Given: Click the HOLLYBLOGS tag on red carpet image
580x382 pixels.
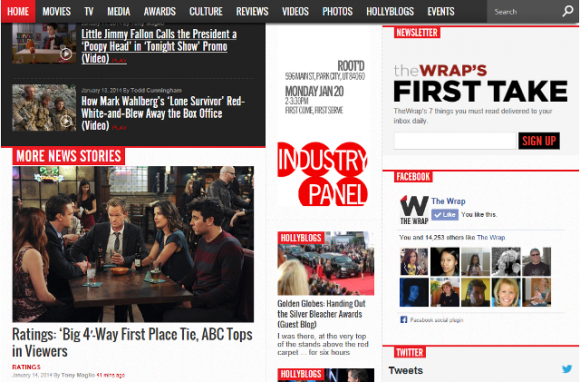Looking at the screenshot, I should (301, 237).
